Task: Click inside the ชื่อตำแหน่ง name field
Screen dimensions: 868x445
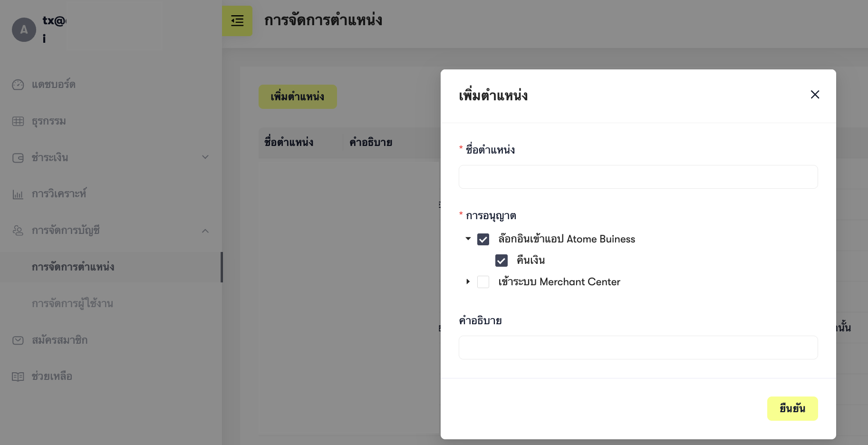Action: (x=638, y=176)
